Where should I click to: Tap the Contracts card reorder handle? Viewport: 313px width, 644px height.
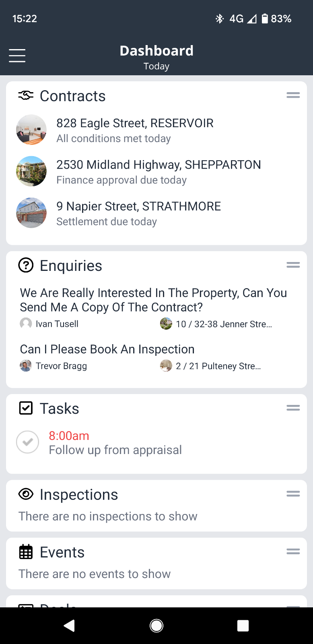point(293,95)
